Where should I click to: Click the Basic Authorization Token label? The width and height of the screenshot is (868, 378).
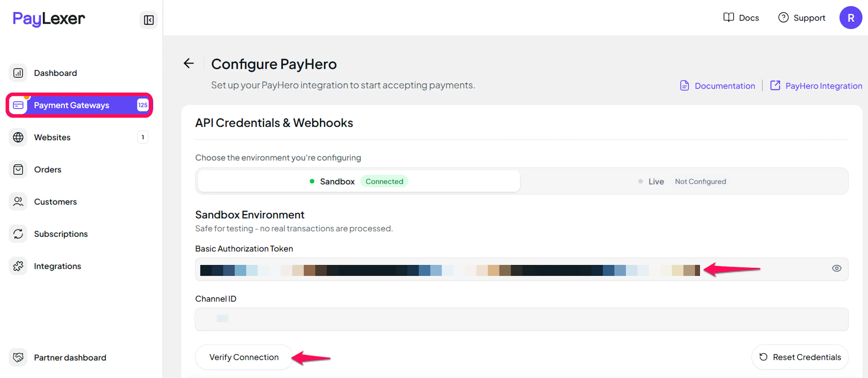[244, 248]
